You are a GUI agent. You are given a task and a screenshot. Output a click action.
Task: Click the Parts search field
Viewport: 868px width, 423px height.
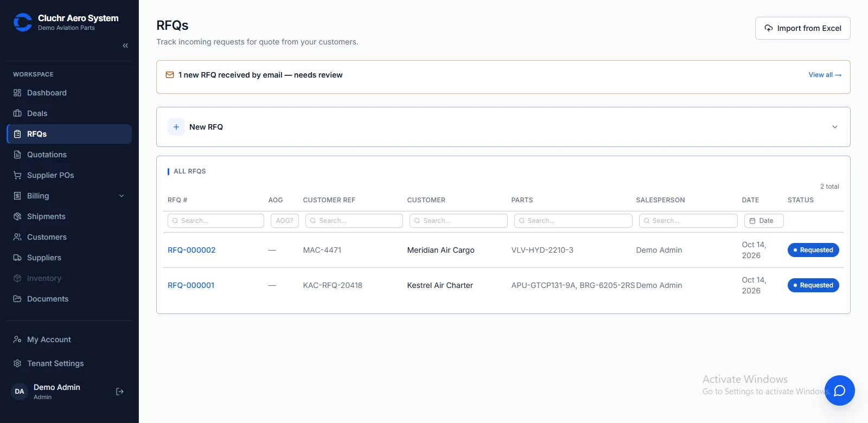point(573,221)
